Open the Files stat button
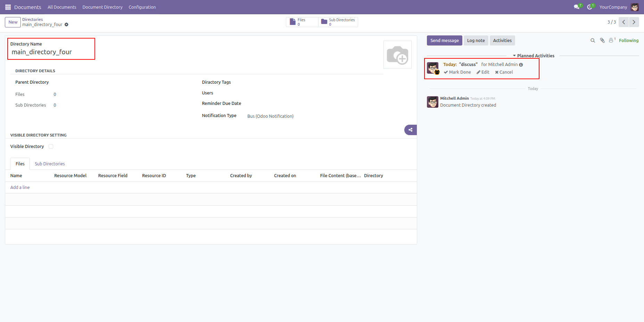644x322 pixels. tap(302, 22)
